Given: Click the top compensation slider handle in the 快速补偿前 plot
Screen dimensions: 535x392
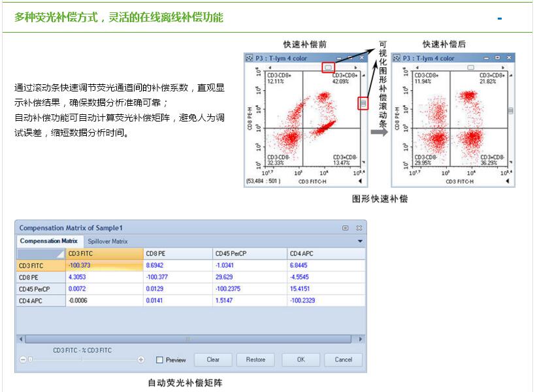Looking at the screenshot, I should [328, 67].
